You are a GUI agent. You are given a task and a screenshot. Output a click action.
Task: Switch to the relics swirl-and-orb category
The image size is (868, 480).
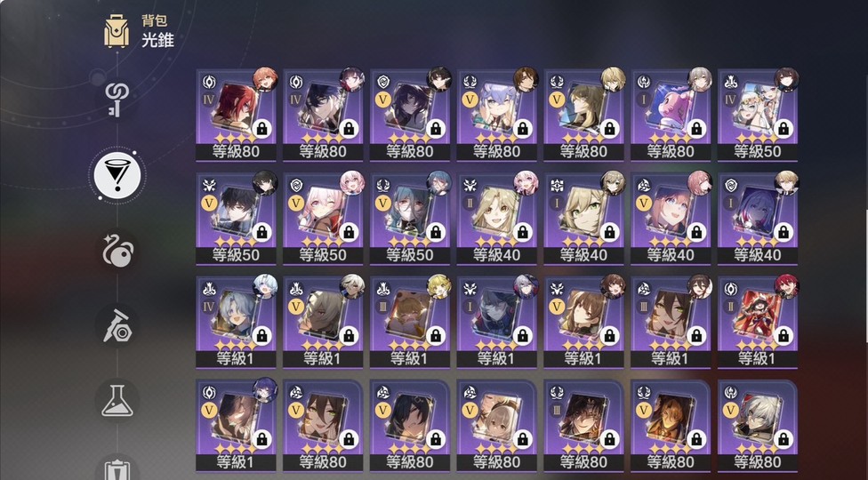(x=117, y=252)
